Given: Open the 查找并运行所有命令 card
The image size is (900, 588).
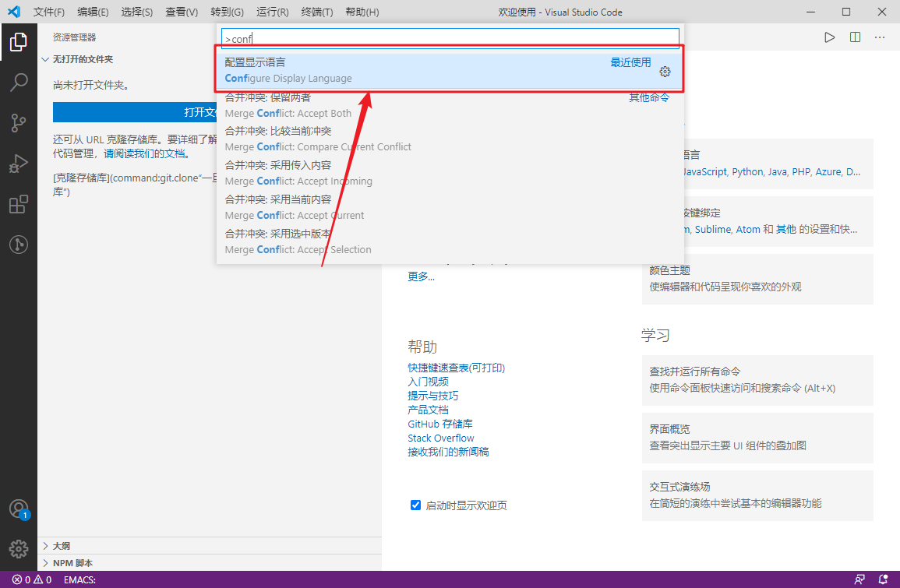Looking at the screenshot, I should coord(757,380).
